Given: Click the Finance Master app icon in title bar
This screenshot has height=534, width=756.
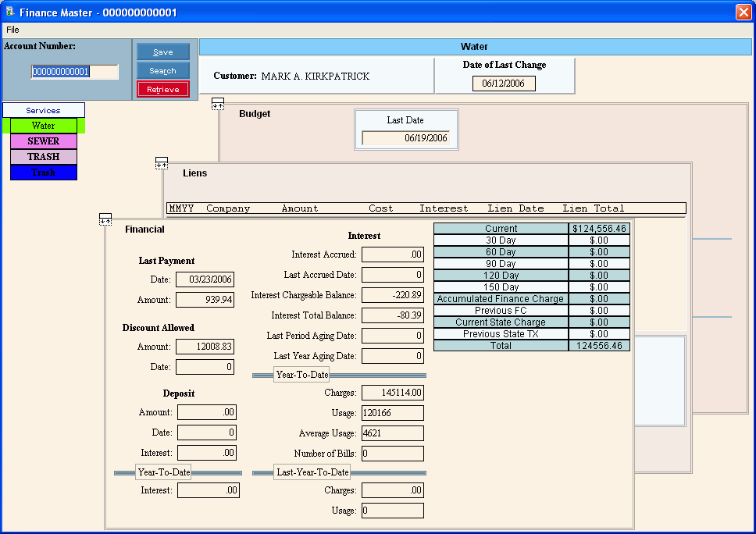Looking at the screenshot, I should [9, 12].
